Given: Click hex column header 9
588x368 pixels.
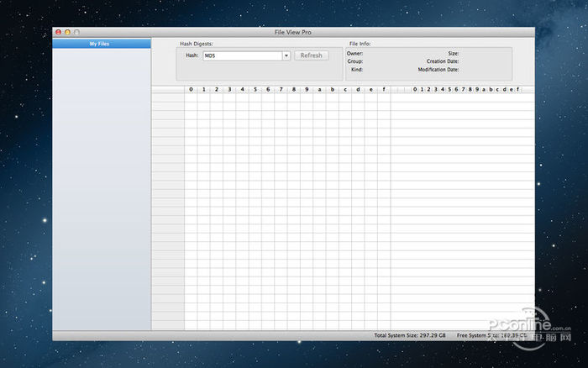Looking at the screenshot, I should pos(307,89).
